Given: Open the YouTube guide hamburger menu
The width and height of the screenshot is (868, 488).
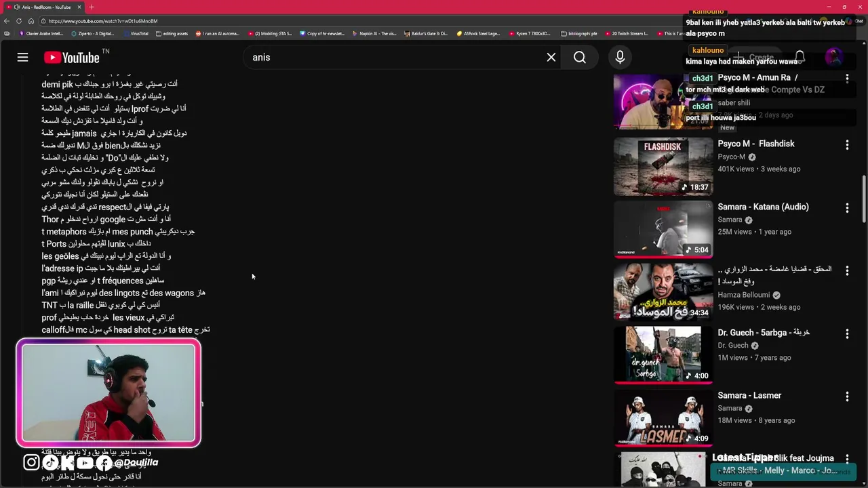Looking at the screenshot, I should coord(22,58).
